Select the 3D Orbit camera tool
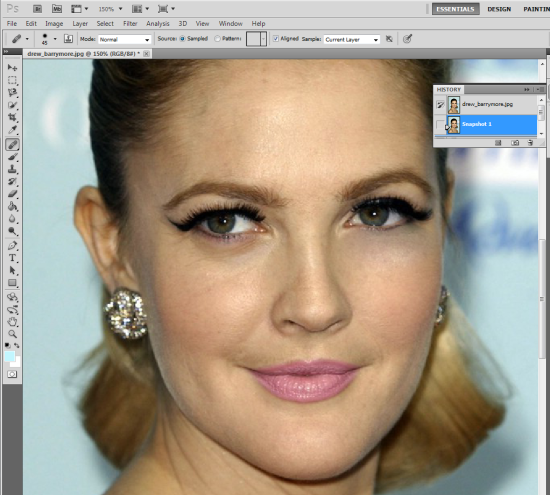This screenshot has height=495, width=550. (12, 309)
